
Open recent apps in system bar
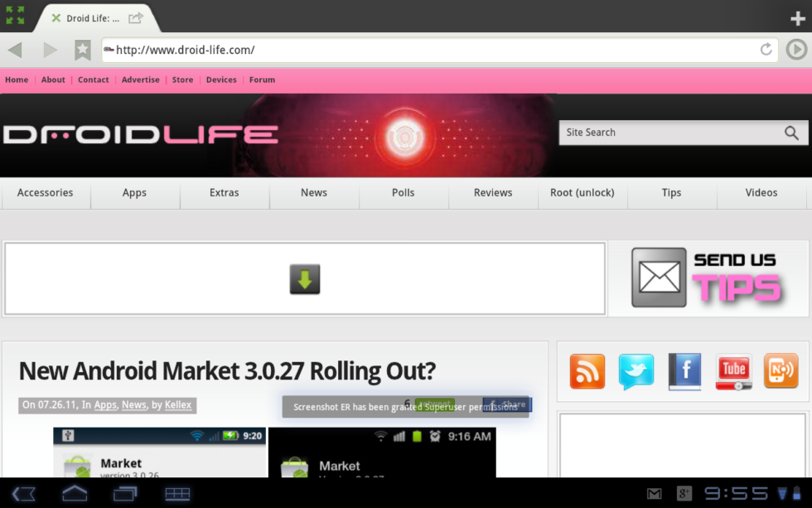[x=124, y=494]
